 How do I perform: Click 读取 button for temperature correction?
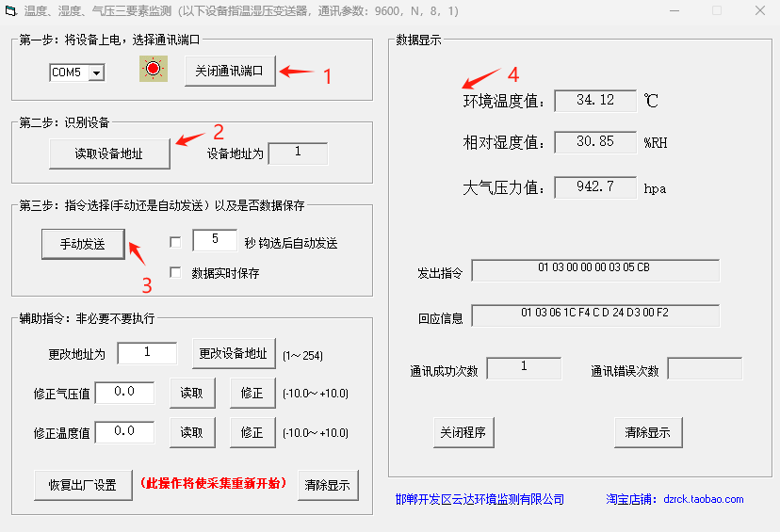tap(192, 432)
